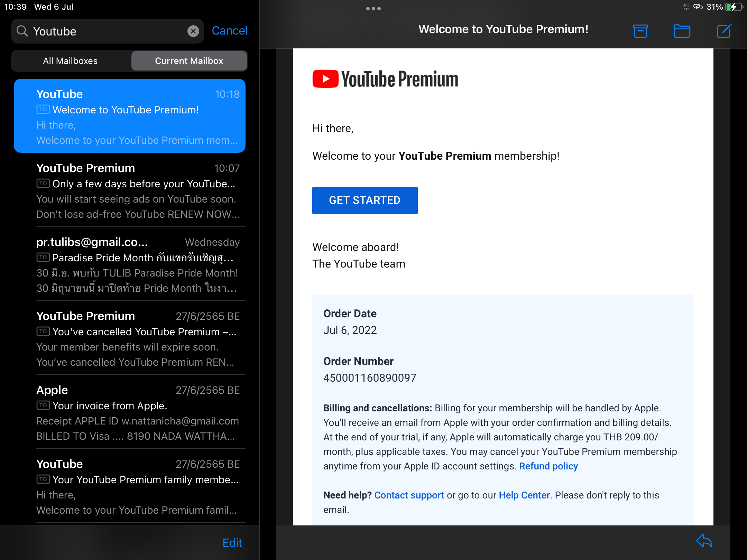The image size is (747, 560).
Task: Tap the three-dot multitasking indicator
Action: pyautogui.click(x=373, y=9)
